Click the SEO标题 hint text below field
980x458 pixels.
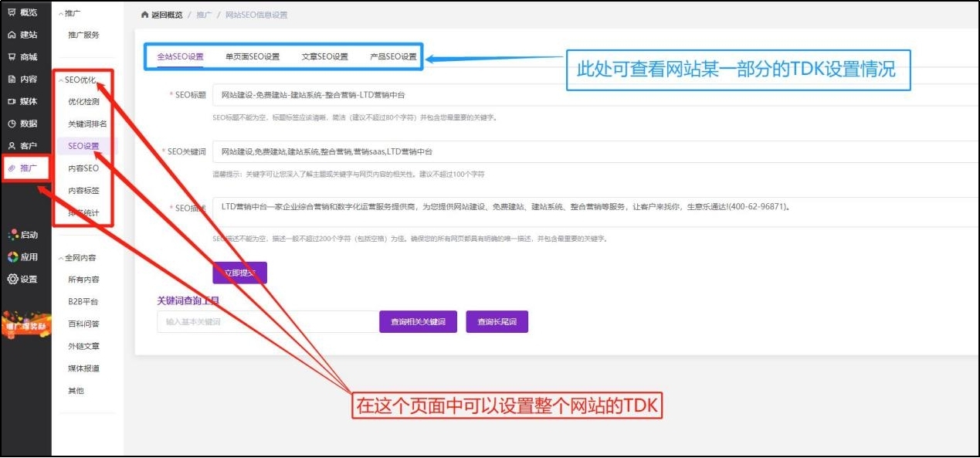point(354,118)
